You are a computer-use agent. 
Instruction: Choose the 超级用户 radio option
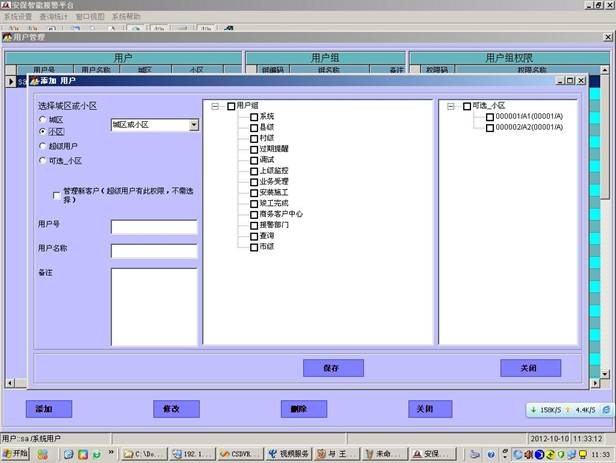coord(42,146)
